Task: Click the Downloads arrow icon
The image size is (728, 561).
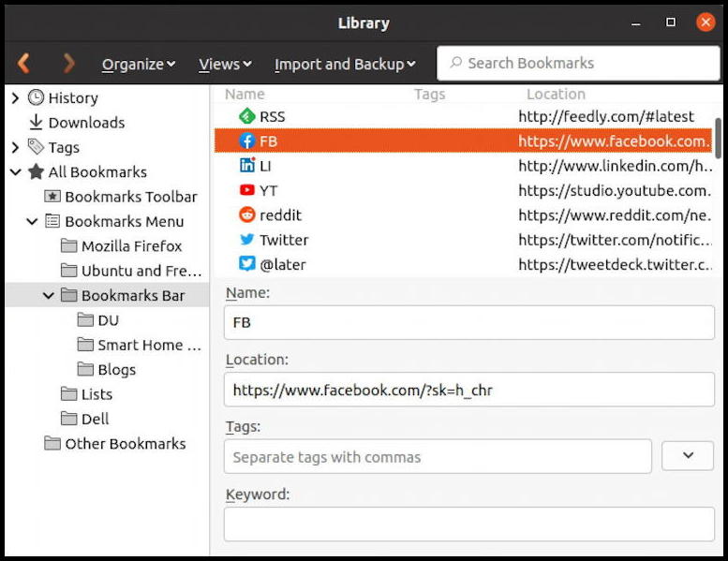Action: (36, 122)
